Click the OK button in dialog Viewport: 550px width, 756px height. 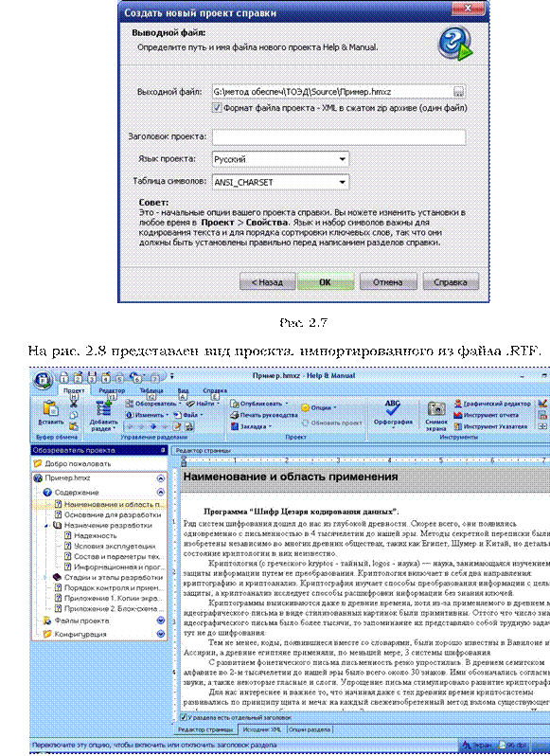(x=326, y=282)
